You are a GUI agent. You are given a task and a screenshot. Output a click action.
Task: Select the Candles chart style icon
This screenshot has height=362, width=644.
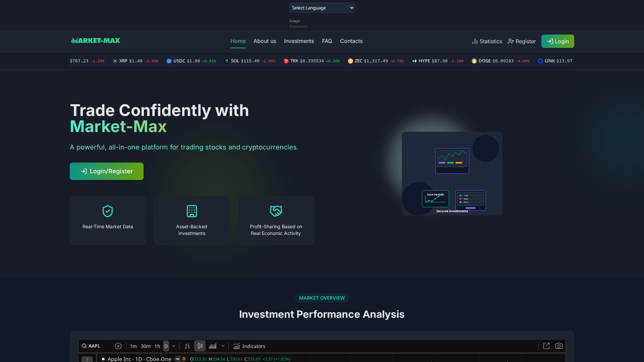coord(200,346)
